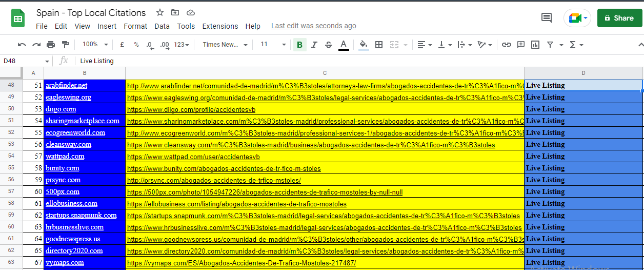Screen dimensions: 644x270
Task: Click the Print icon
Action: [x=51, y=45]
